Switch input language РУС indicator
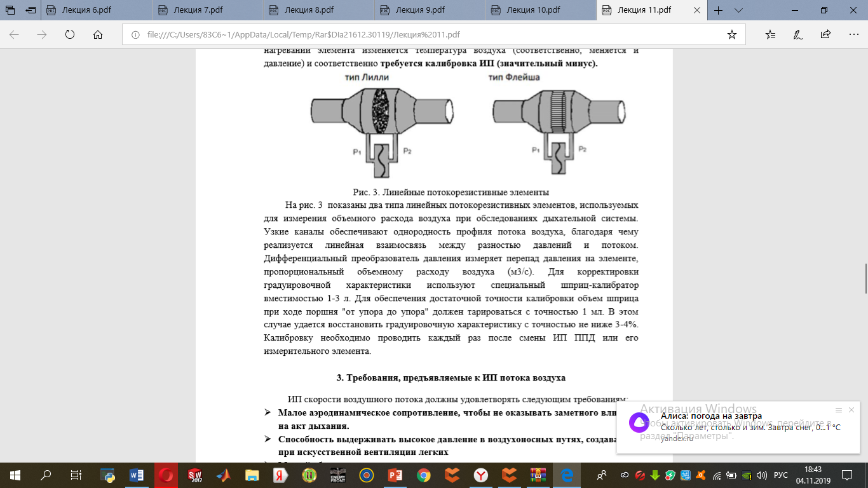Image resolution: width=868 pixels, height=488 pixels. coord(780,475)
